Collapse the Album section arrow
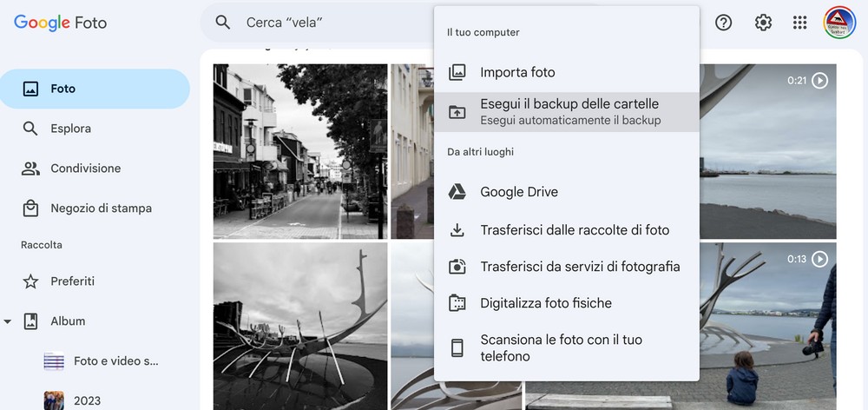 [8, 321]
